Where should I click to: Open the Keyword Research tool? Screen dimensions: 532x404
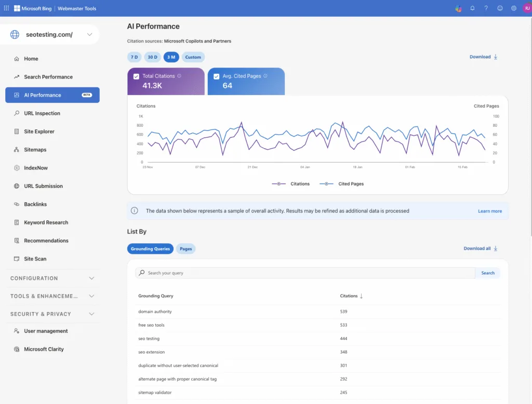tap(46, 222)
